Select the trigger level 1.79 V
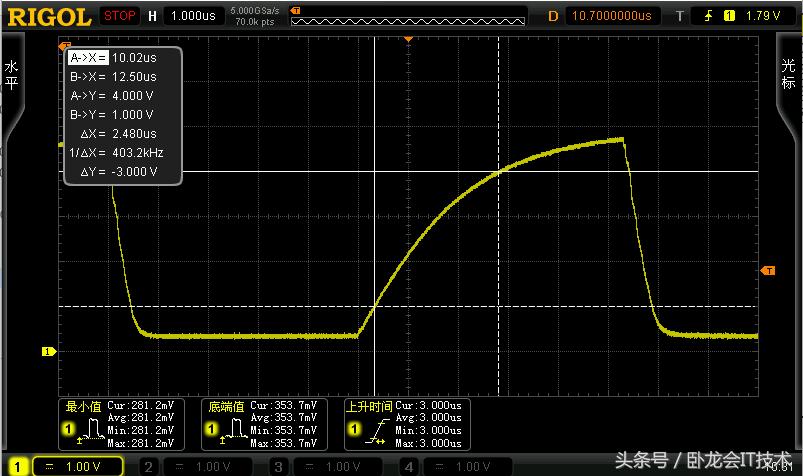Image resolution: width=803 pixels, height=476 pixels. [x=763, y=16]
